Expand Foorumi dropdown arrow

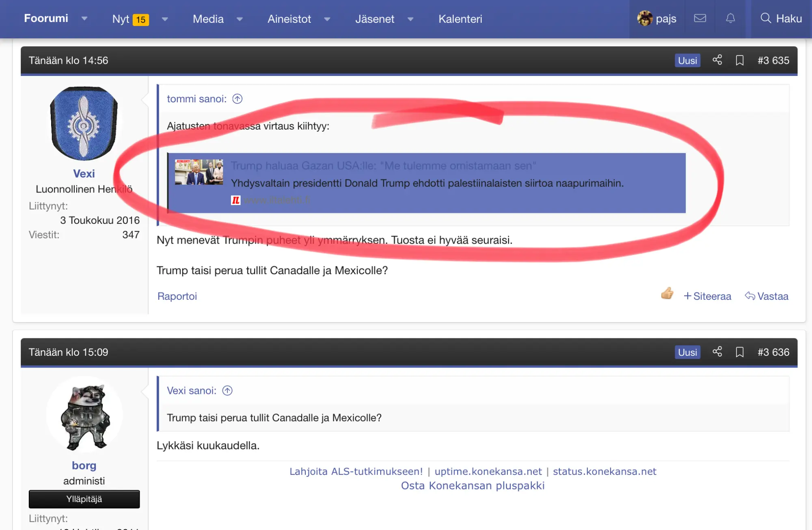pyautogui.click(x=84, y=19)
